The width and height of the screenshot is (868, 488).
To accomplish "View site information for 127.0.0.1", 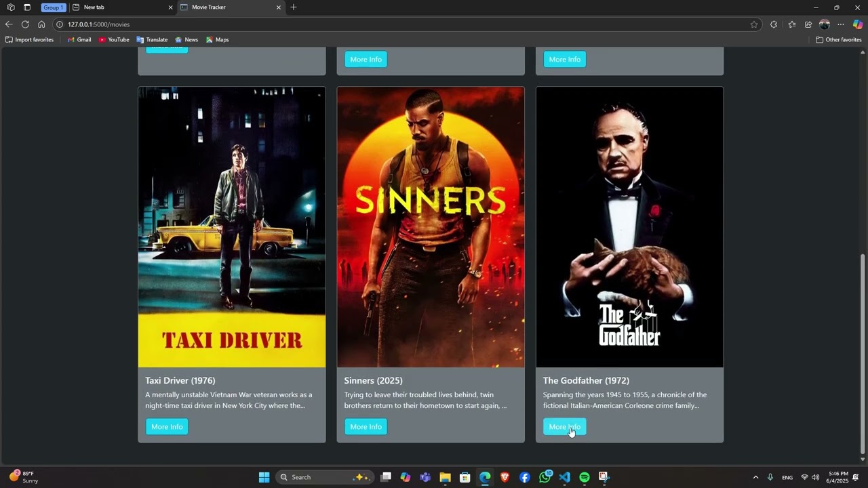I will click(60, 24).
